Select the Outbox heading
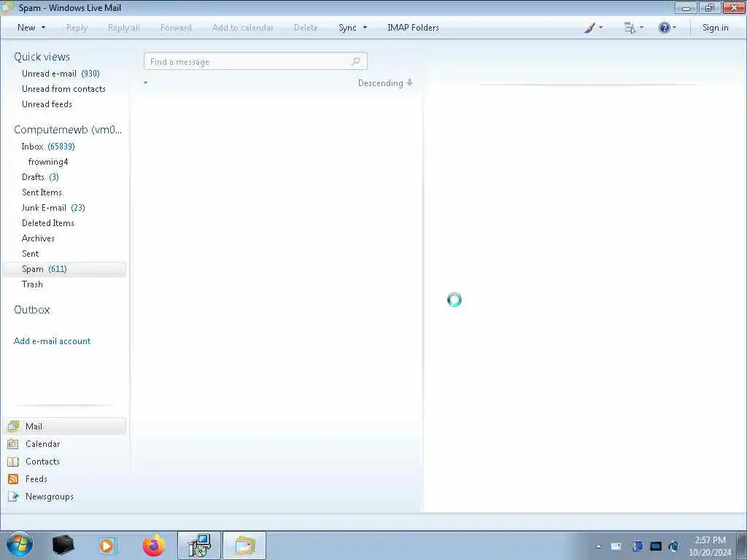This screenshot has width=747, height=560. coord(32,310)
